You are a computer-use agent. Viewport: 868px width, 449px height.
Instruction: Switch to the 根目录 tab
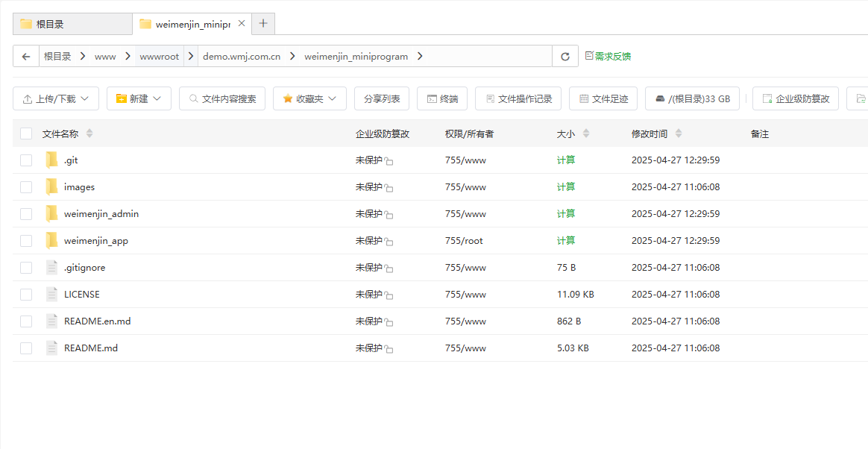(72, 24)
